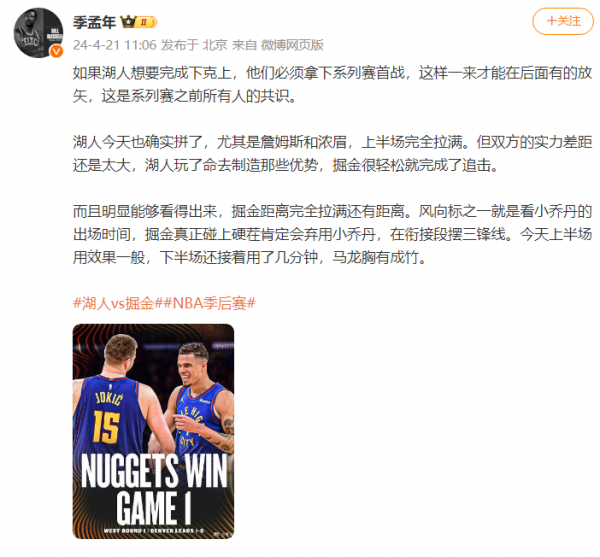The height and width of the screenshot is (557, 600).
Task: Click the smiling player in the photo
Action: [x=199, y=398]
